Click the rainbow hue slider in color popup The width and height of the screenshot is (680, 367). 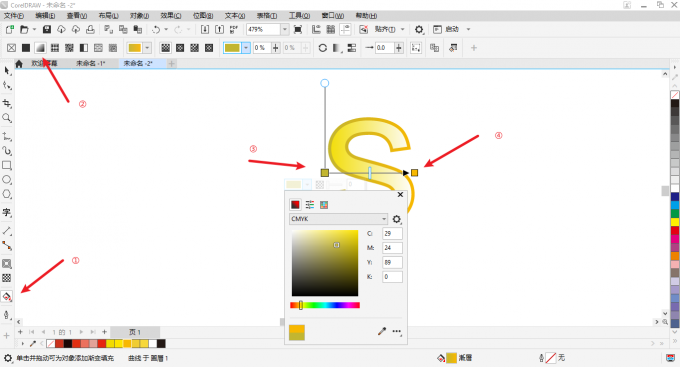325,305
